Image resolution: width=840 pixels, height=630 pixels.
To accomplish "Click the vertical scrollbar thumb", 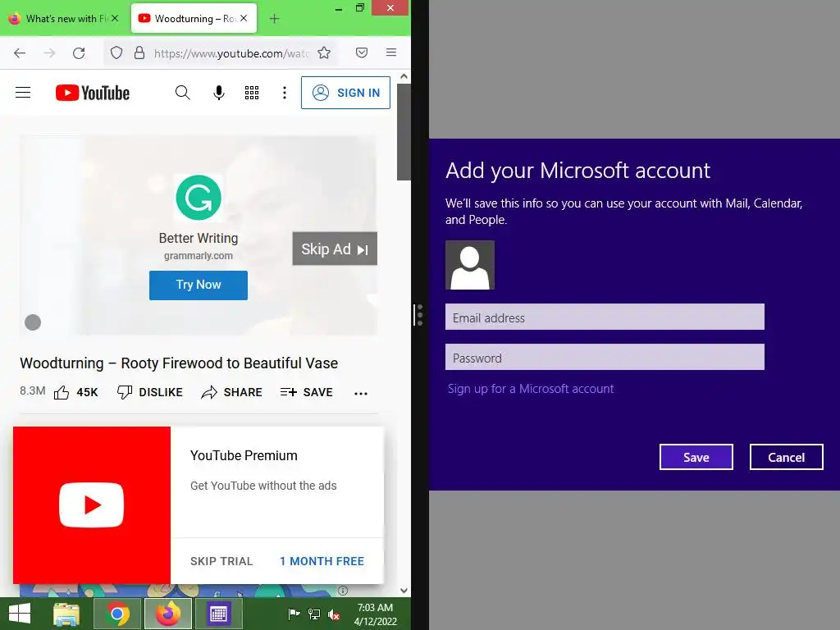I will click(x=404, y=132).
